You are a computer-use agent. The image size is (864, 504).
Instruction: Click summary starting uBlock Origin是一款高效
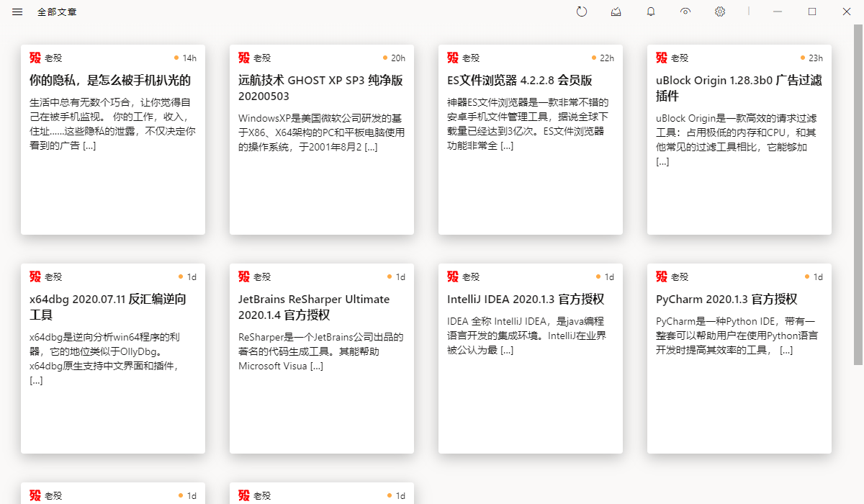click(738, 140)
